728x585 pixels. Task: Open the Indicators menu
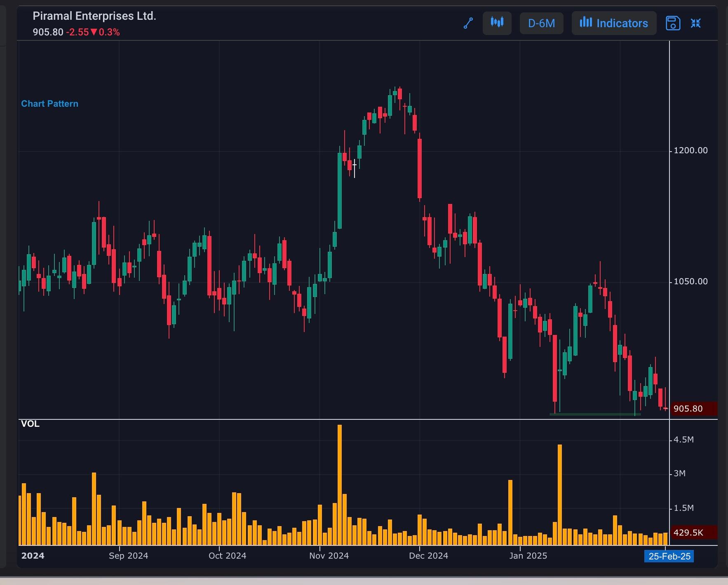614,23
